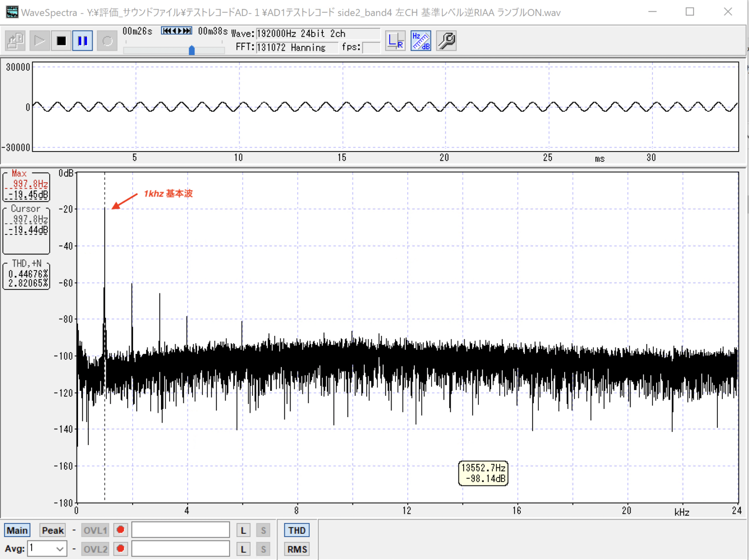Viewport: 749px width, 560px height.
Task: Switch to the Peak tab
Action: point(53,530)
